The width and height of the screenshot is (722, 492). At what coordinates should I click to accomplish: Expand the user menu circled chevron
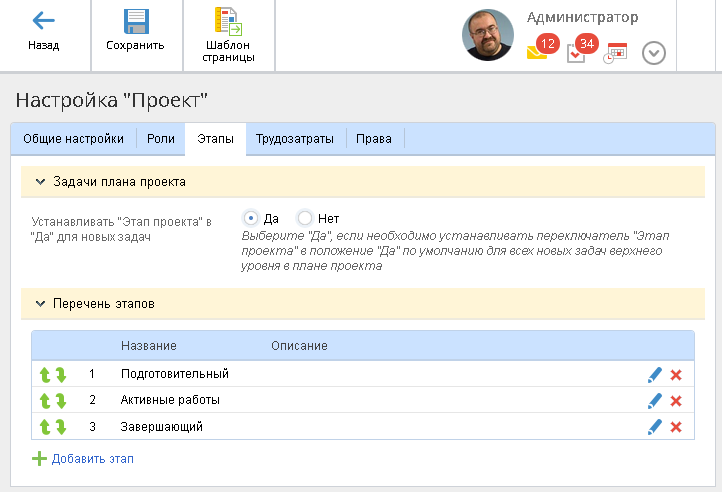pyautogui.click(x=654, y=53)
